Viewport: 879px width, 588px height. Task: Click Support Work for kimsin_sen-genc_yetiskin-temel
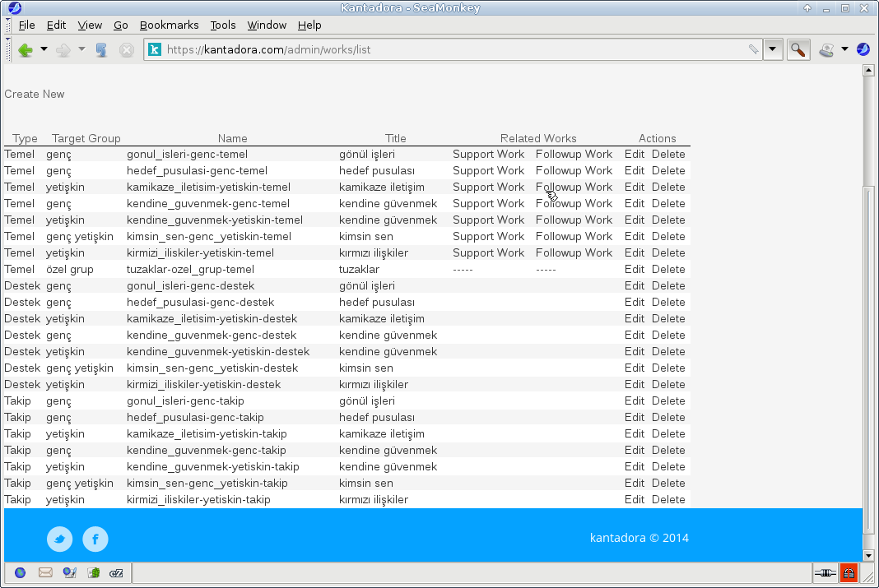coord(488,236)
